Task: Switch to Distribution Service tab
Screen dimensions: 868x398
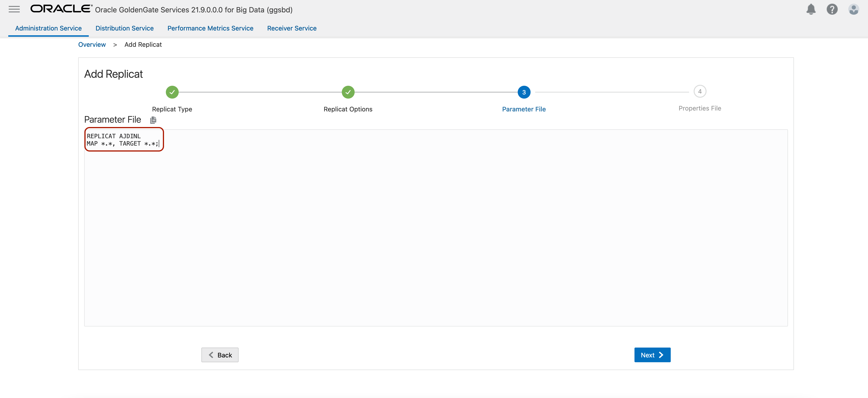Action: 124,28
